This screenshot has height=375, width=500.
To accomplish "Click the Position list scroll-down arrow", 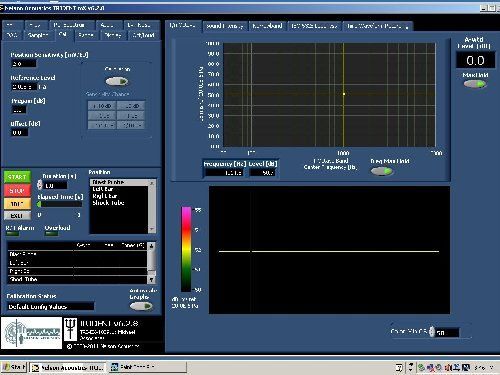I will 152,229.
